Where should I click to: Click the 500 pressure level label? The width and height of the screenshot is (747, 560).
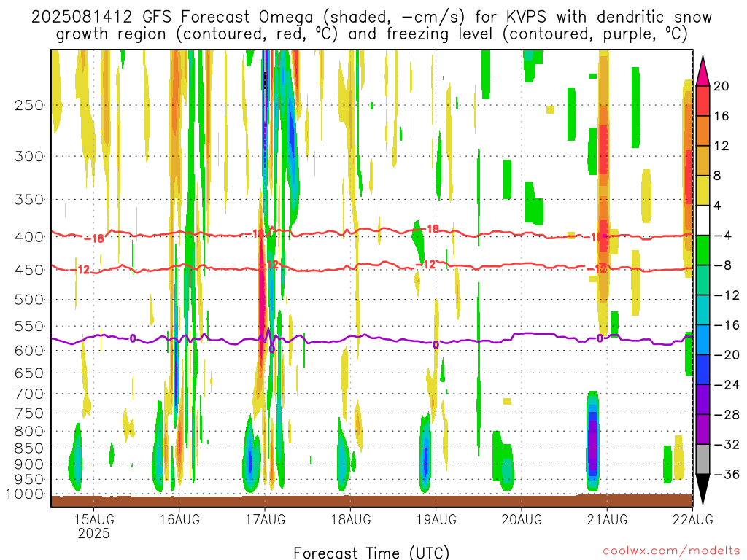tap(29, 300)
